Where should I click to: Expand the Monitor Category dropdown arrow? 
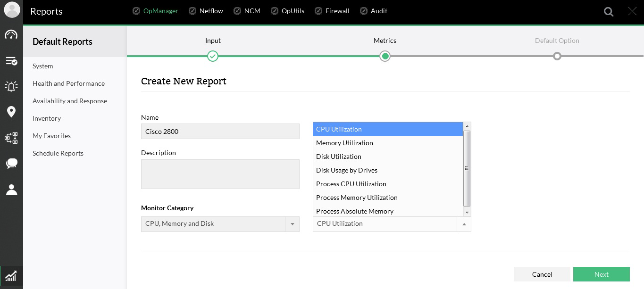pyautogui.click(x=292, y=224)
